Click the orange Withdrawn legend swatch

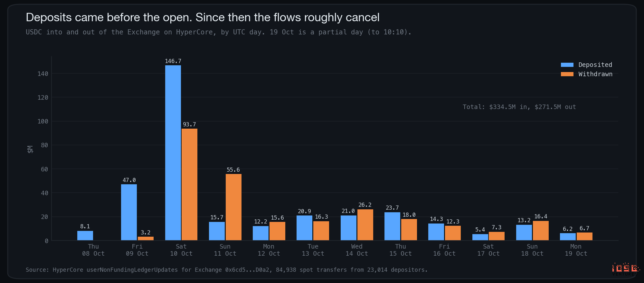[567, 74]
